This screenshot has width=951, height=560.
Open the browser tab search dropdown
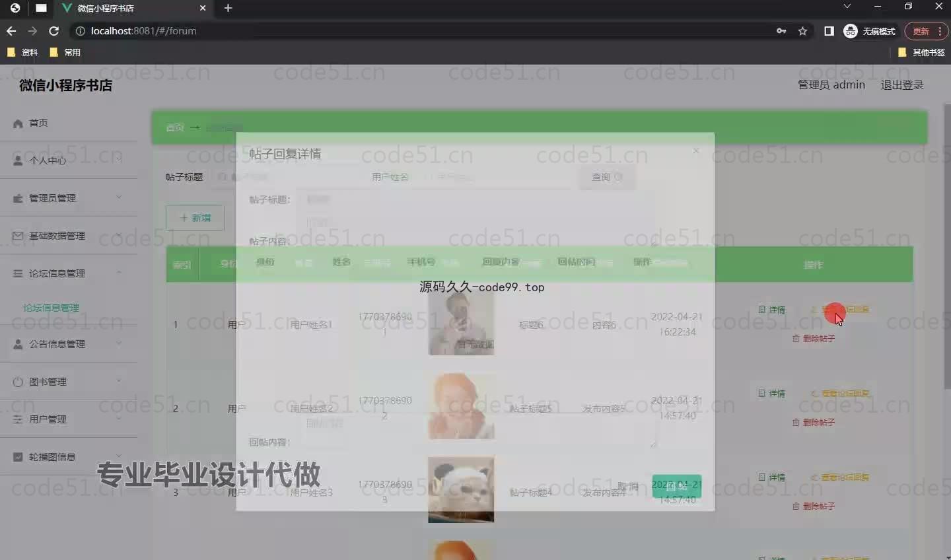point(847,7)
